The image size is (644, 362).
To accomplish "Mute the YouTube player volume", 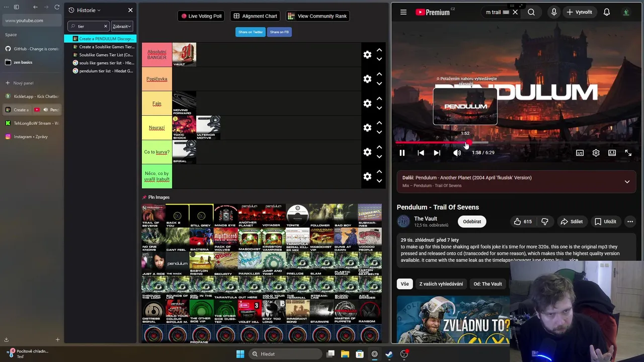I will (x=457, y=153).
